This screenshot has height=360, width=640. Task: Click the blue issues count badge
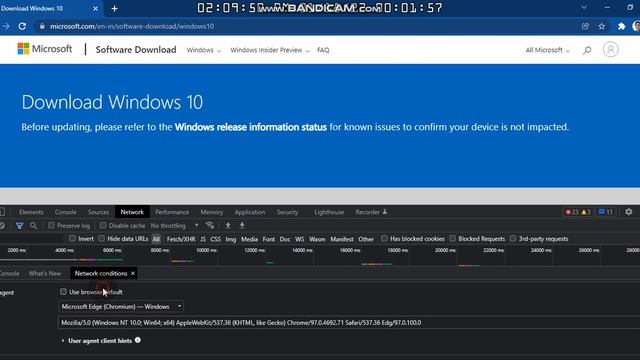606,212
